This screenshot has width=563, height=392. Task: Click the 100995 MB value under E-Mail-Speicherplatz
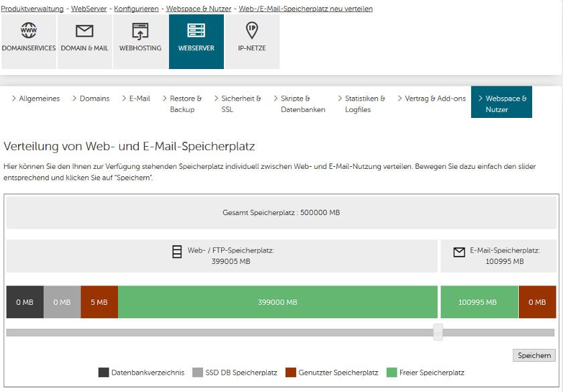(505, 261)
